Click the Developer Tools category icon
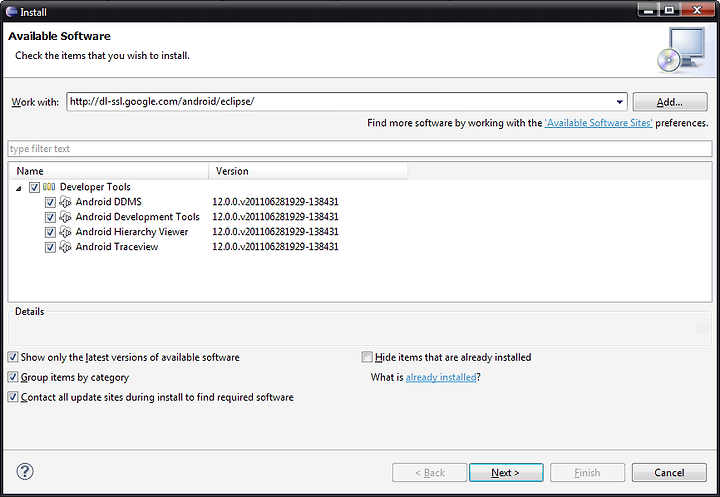 [49, 187]
